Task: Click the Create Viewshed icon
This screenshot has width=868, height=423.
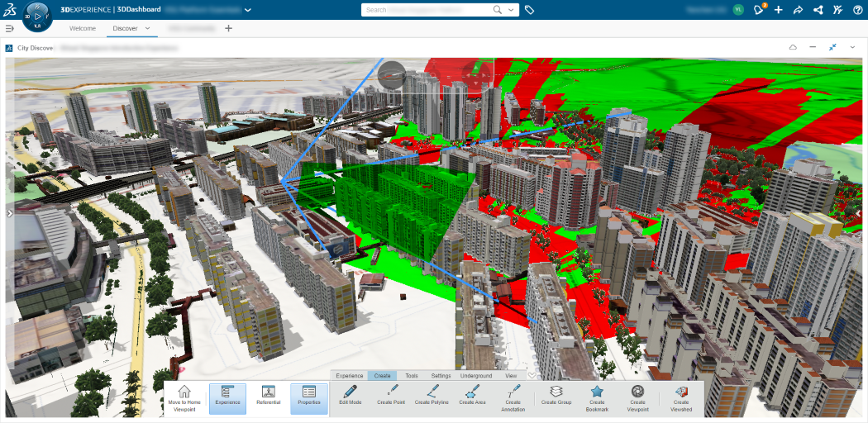Action: (x=681, y=392)
